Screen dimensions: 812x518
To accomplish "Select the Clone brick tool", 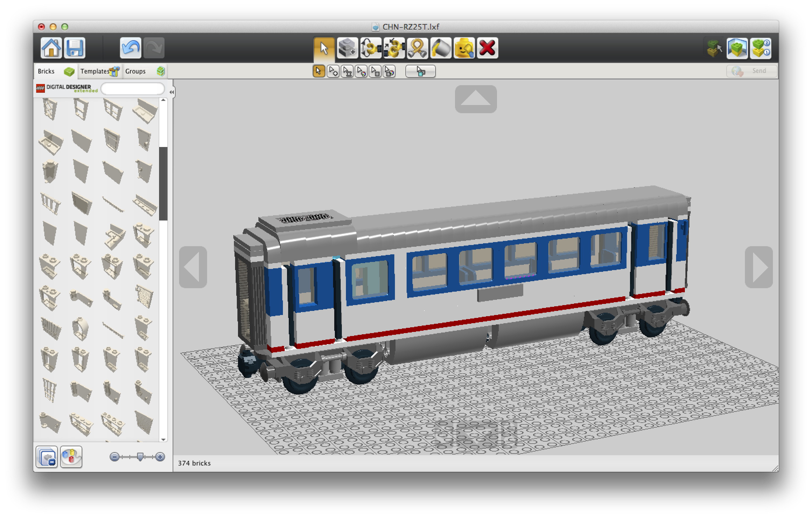I will pyautogui.click(x=347, y=48).
